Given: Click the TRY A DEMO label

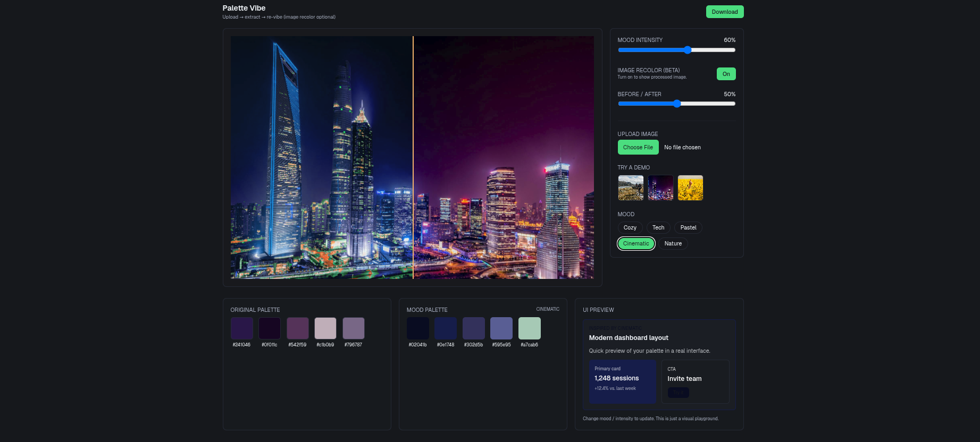Looking at the screenshot, I should (634, 167).
